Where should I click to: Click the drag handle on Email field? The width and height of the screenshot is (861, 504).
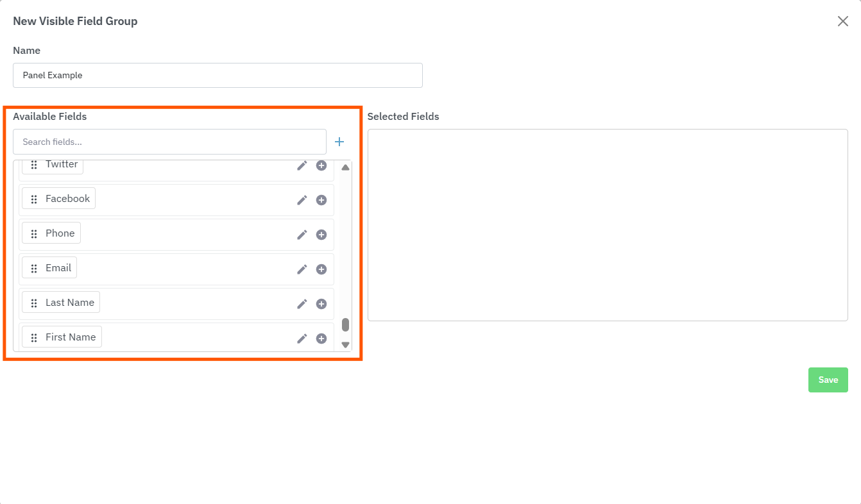(x=34, y=268)
